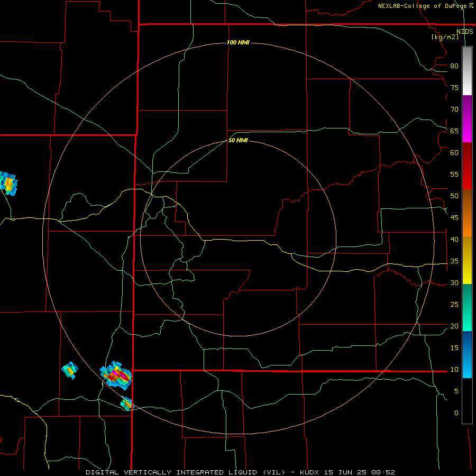Click the 45 value on the color scale
Viewport: 476px width, 476px height.
(454, 218)
